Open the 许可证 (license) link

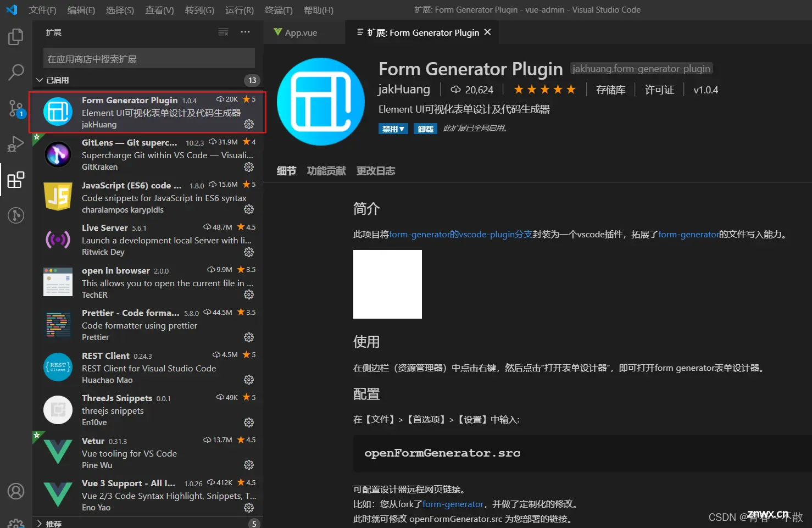[x=659, y=90]
